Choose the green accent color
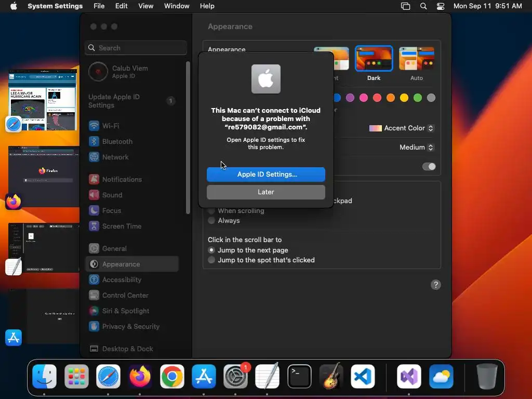The width and height of the screenshot is (532, 399). click(x=418, y=98)
